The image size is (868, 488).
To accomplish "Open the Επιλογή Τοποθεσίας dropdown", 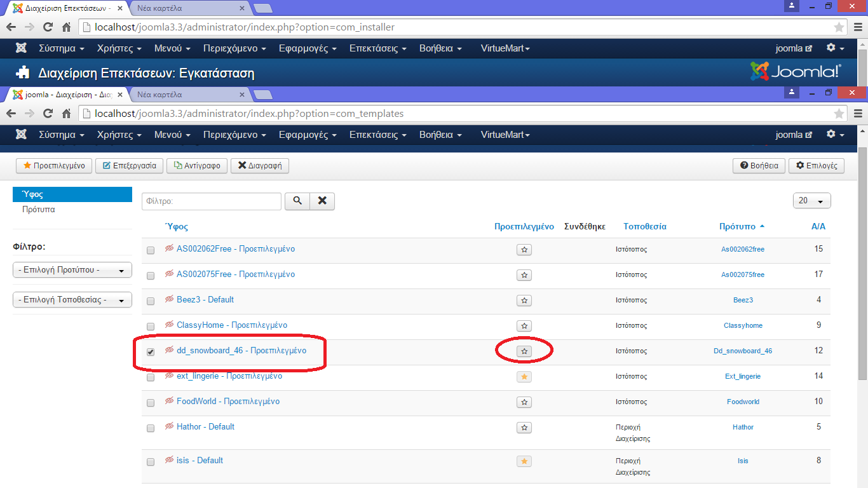I will coord(72,300).
